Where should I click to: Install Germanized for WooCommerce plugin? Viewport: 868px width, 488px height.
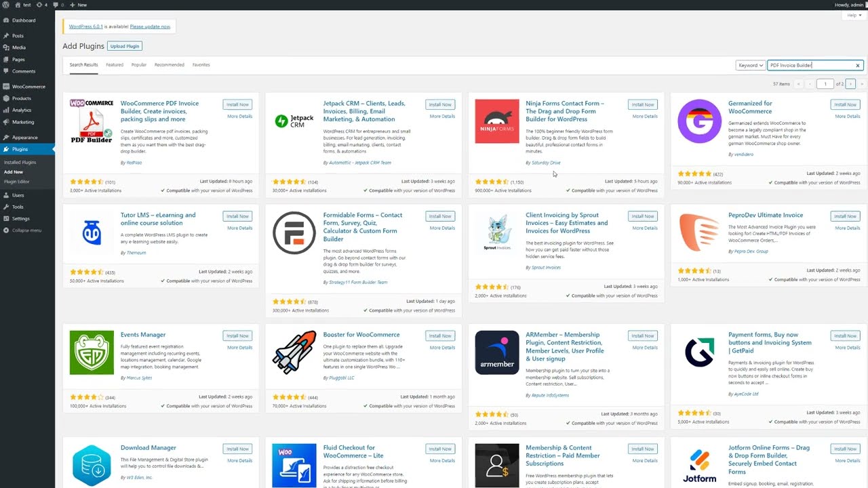845,104
